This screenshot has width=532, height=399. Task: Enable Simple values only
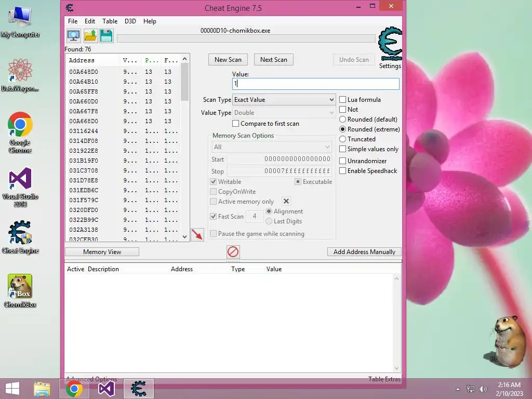[x=343, y=149]
